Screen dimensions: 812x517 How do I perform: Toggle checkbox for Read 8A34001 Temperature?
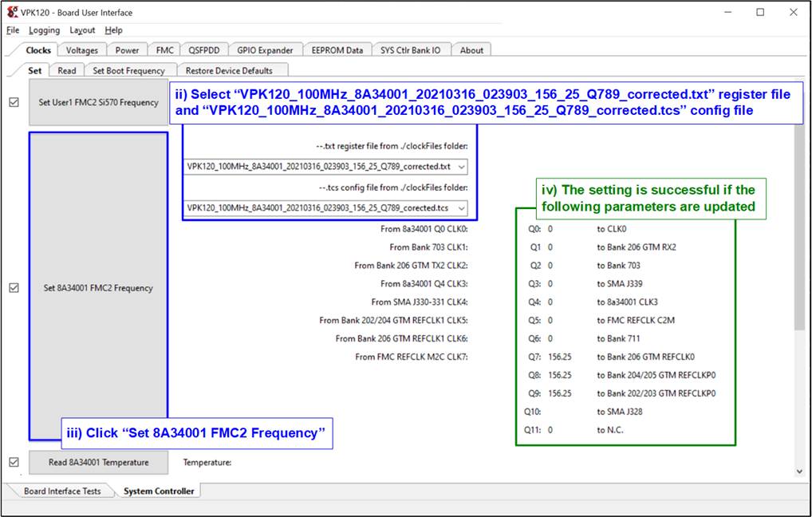pos(14,462)
